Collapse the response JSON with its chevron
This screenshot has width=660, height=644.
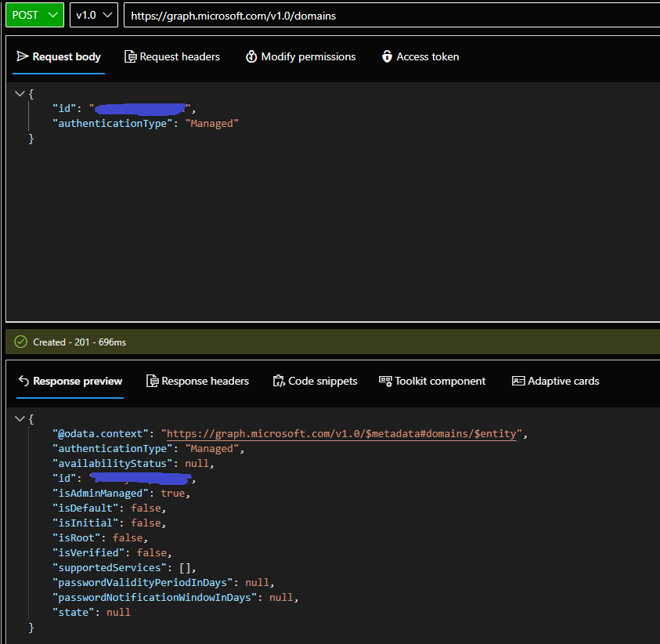coord(20,418)
